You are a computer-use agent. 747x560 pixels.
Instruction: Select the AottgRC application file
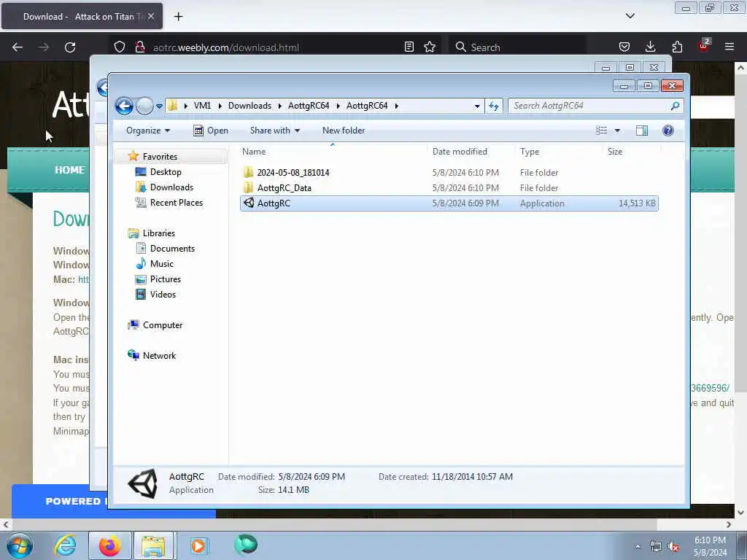click(x=449, y=203)
